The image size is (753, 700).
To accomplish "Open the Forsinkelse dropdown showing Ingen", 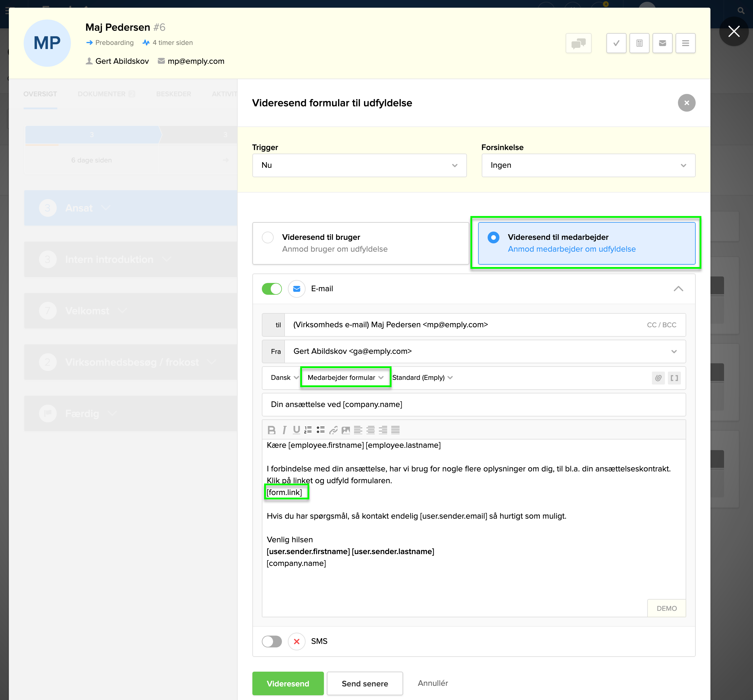I will tap(588, 165).
